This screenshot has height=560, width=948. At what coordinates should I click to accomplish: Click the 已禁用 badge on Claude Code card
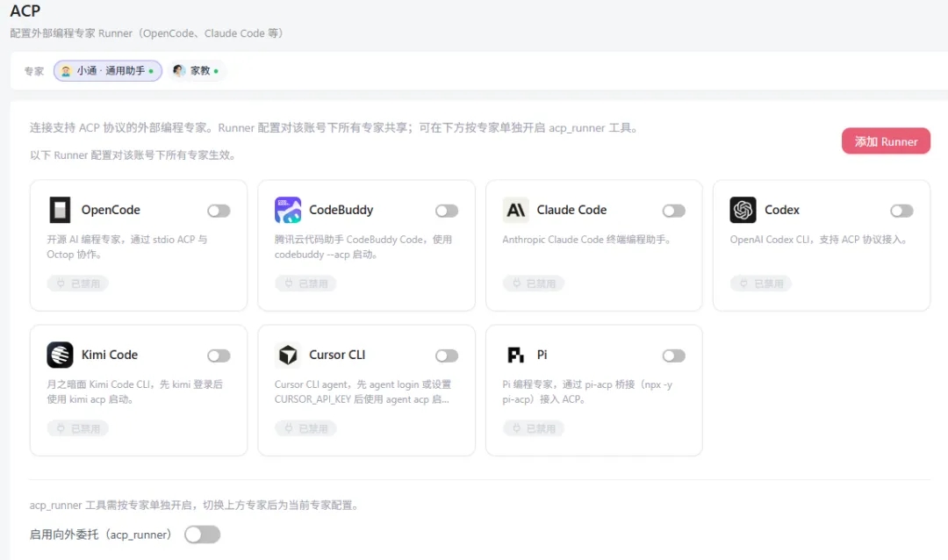[x=534, y=284]
